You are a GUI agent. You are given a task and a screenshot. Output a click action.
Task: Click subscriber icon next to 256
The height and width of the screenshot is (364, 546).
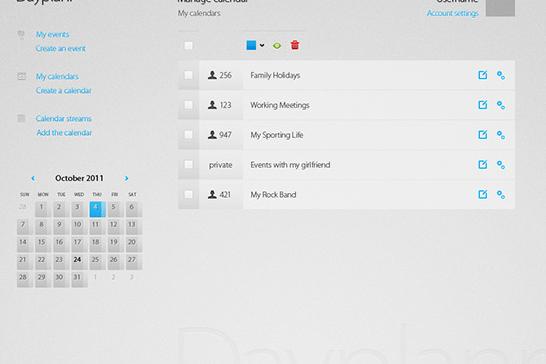click(x=212, y=75)
